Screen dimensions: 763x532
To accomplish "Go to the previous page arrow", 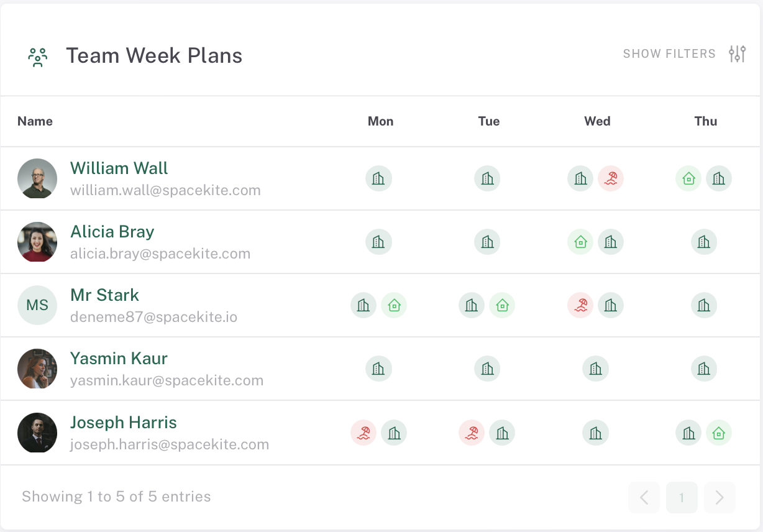I will 644,497.
